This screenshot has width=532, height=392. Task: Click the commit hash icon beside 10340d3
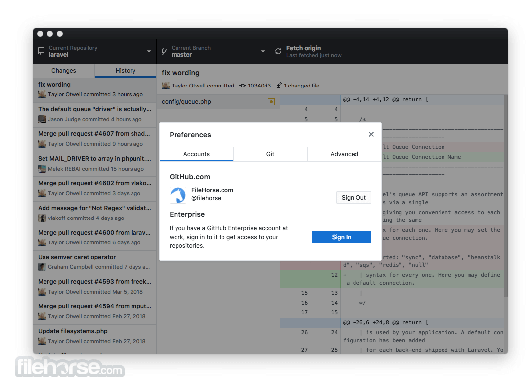[x=243, y=86]
